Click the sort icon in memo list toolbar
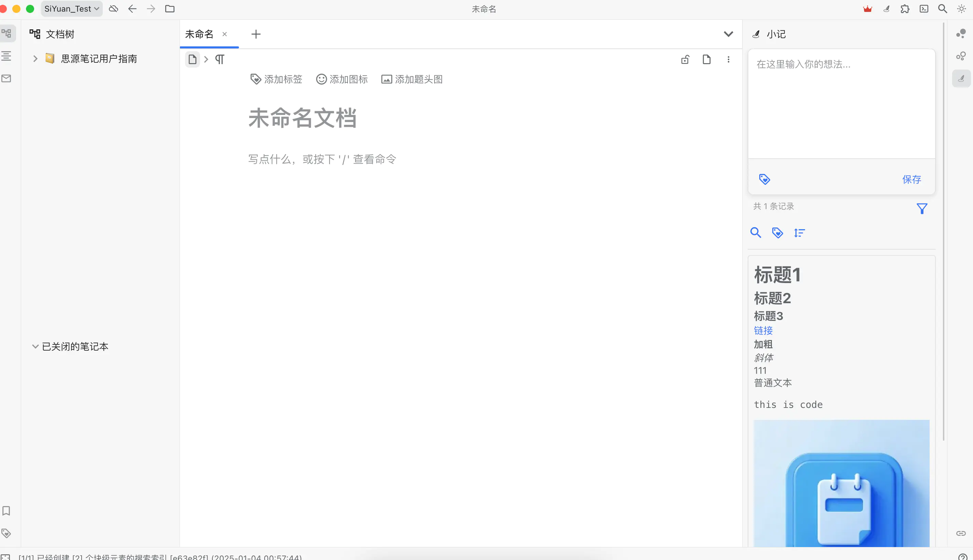 (x=799, y=233)
